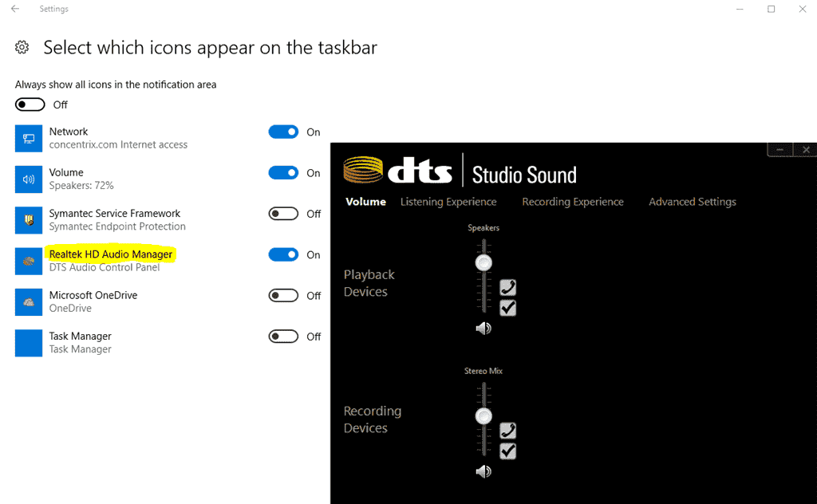The width and height of the screenshot is (817, 504).
Task: Click the settings gear beside the page title
Action: click(22, 48)
